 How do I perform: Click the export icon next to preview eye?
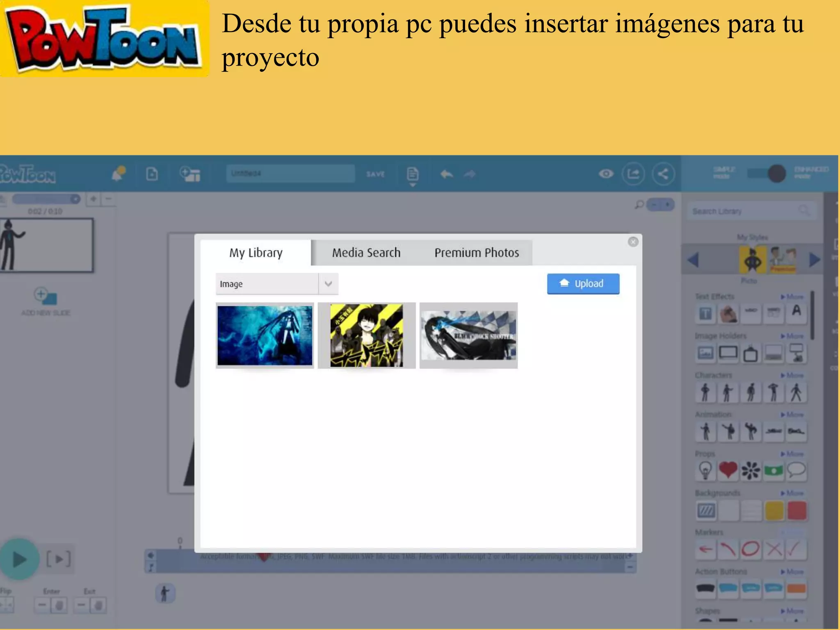(633, 174)
